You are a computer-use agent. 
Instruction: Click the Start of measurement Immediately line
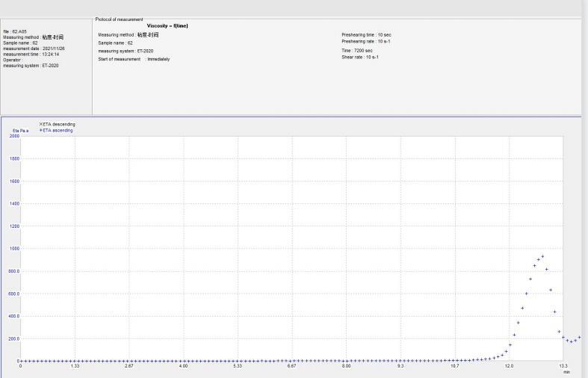click(x=134, y=59)
